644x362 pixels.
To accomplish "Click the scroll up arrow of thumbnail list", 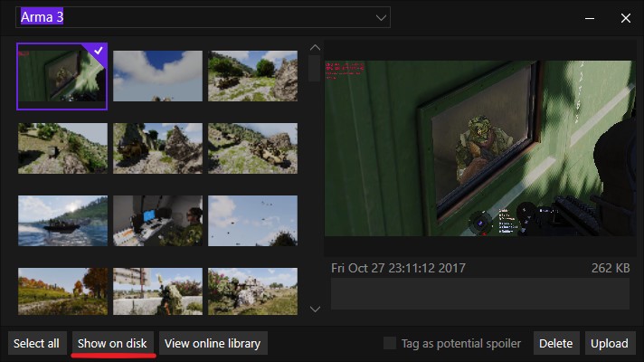I will pos(315,48).
